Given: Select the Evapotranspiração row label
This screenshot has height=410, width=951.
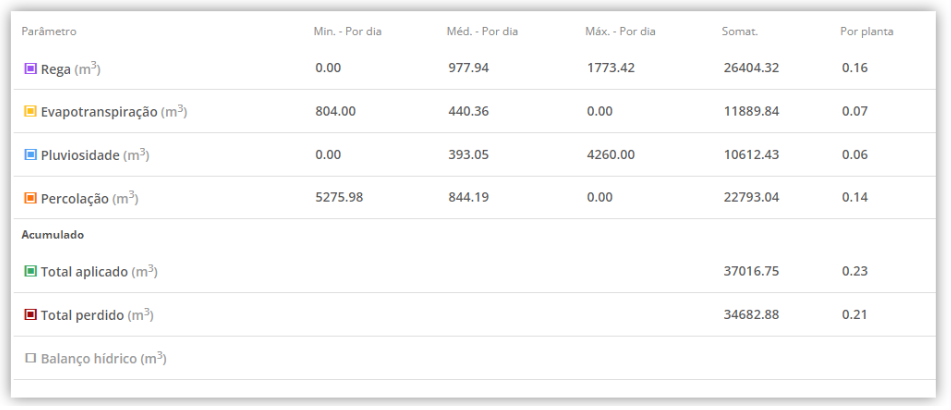Looking at the screenshot, I should (x=99, y=112).
